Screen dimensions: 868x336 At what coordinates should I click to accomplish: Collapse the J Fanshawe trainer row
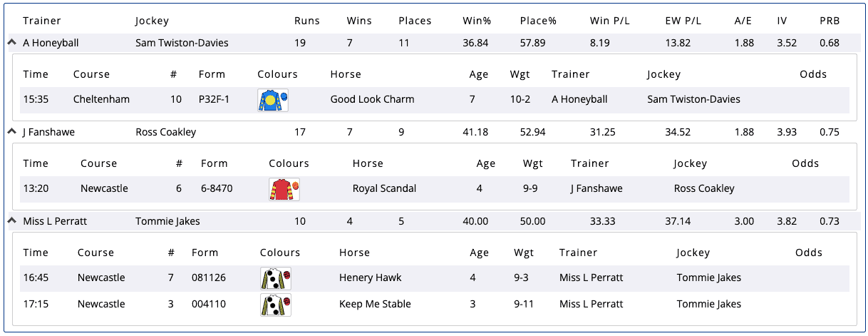(x=11, y=132)
